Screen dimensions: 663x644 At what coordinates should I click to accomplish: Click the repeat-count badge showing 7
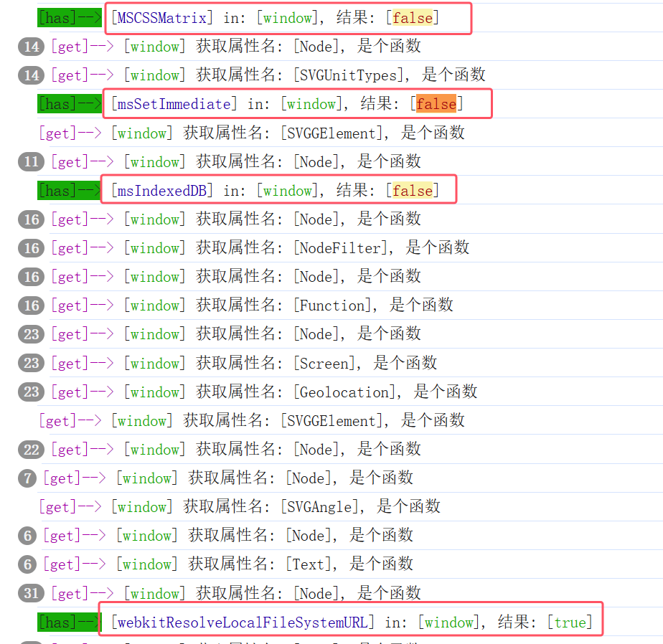(x=27, y=478)
